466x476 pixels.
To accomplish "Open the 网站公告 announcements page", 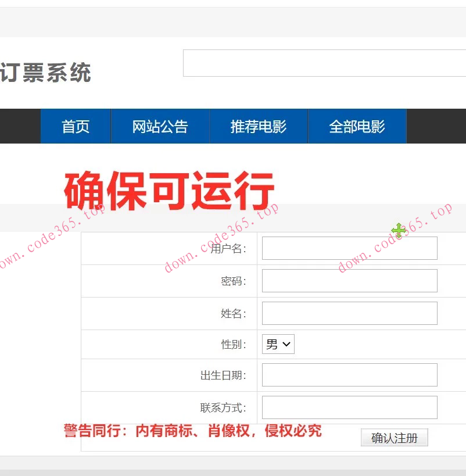I will (x=159, y=126).
